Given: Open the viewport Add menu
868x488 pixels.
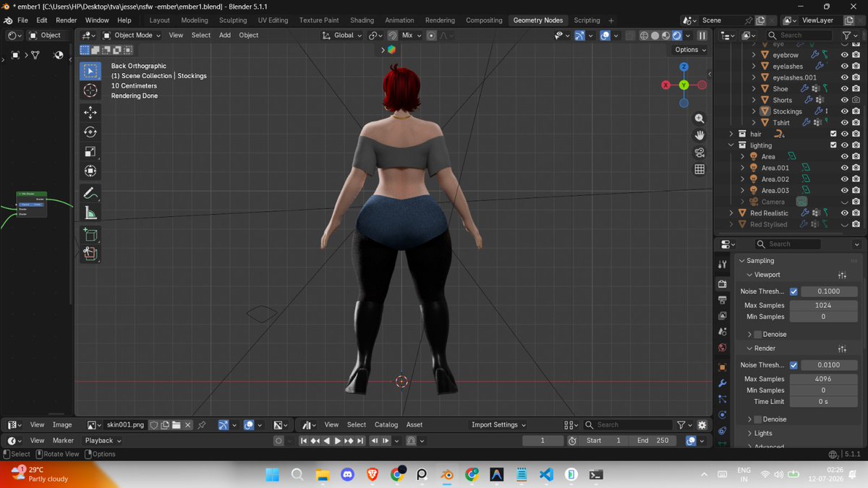Looking at the screenshot, I should (x=225, y=35).
